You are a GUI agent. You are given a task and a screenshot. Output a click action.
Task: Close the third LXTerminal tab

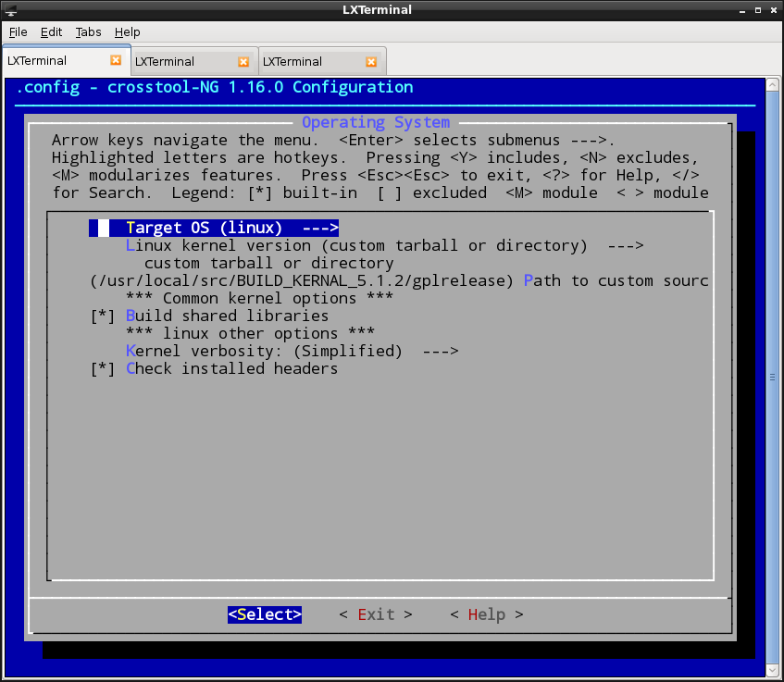(371, 61)
